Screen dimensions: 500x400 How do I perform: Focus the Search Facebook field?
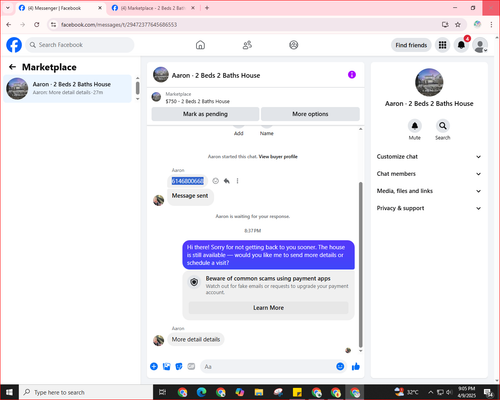pos(80,45)
